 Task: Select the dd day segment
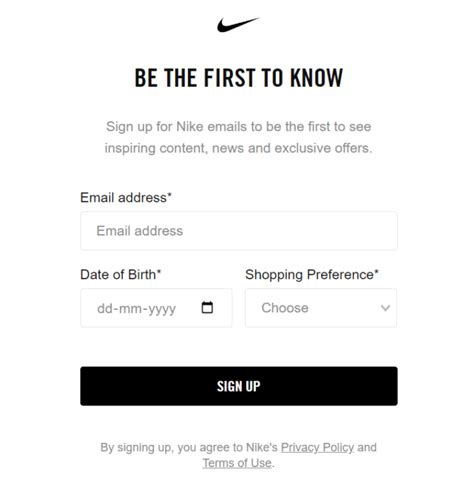click(x=105, y=308)
